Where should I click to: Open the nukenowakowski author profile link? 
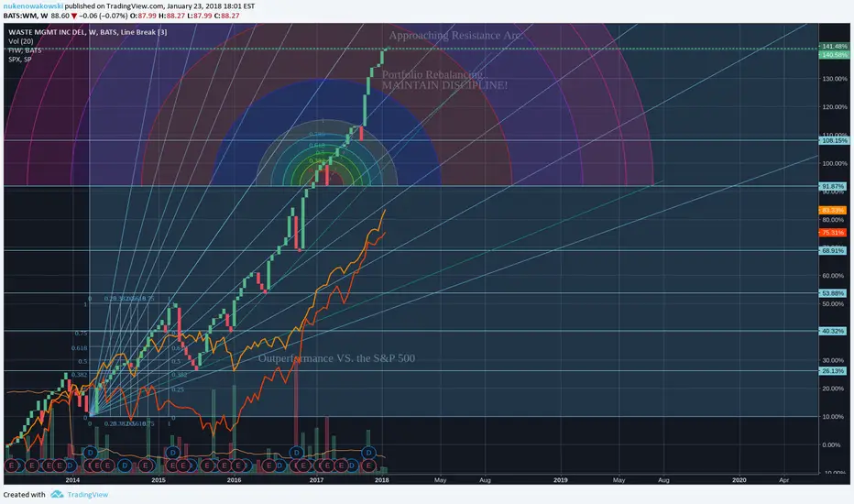tap(33, 6)
